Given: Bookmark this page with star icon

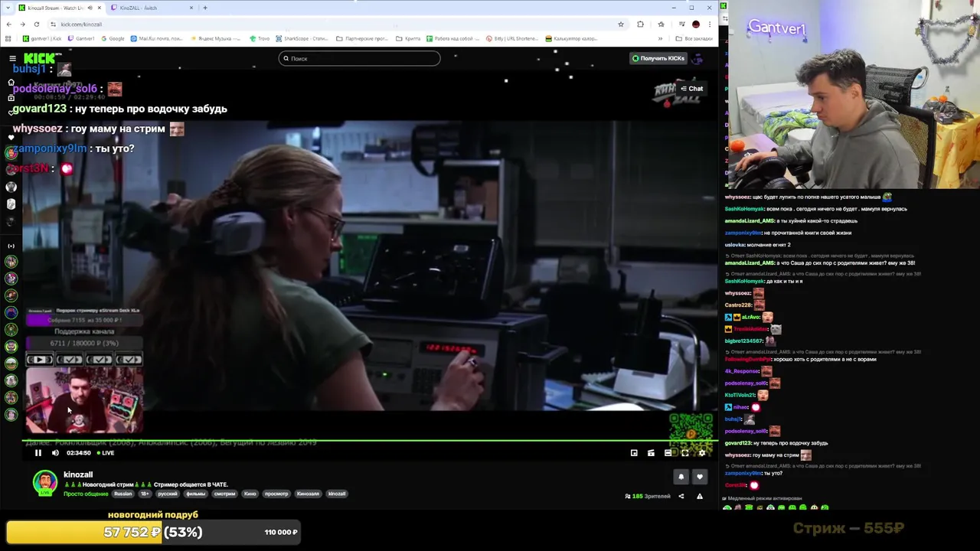Looking at the screenshot, I should pyautogui.click(x=620, y=24).
